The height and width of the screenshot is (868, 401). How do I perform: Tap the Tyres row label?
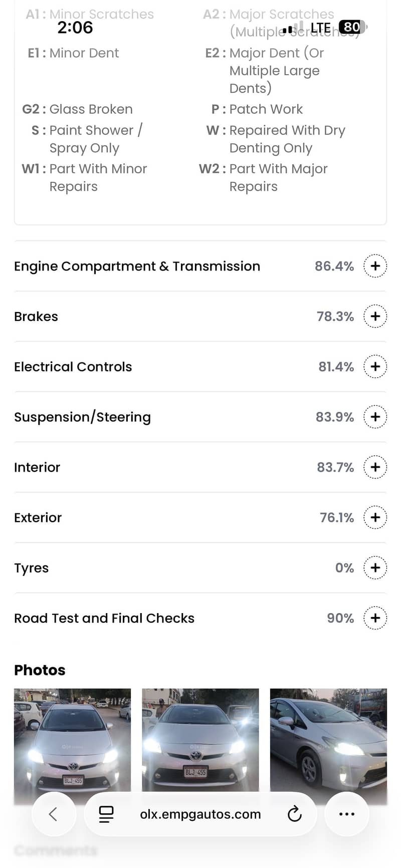click(x=32, y=568)
